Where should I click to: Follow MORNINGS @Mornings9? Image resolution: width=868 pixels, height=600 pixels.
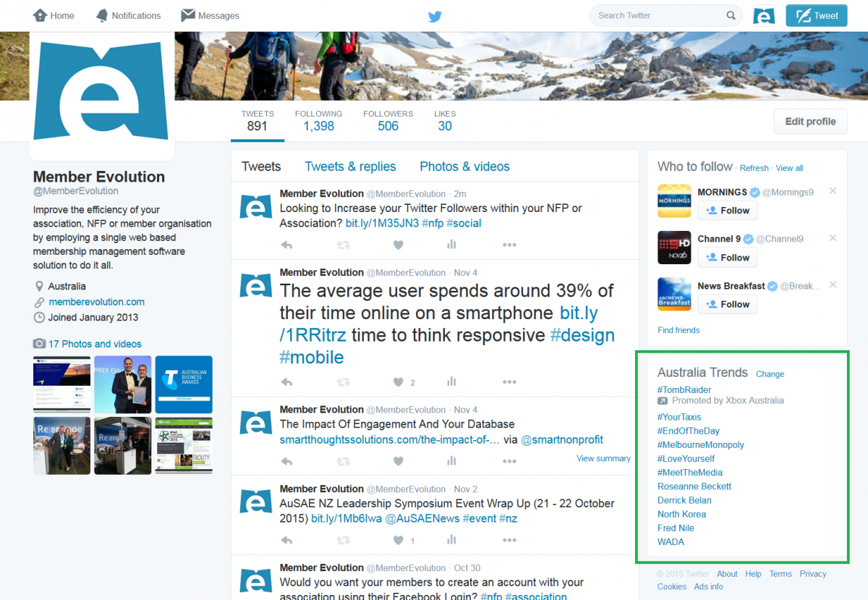(727, 211)
